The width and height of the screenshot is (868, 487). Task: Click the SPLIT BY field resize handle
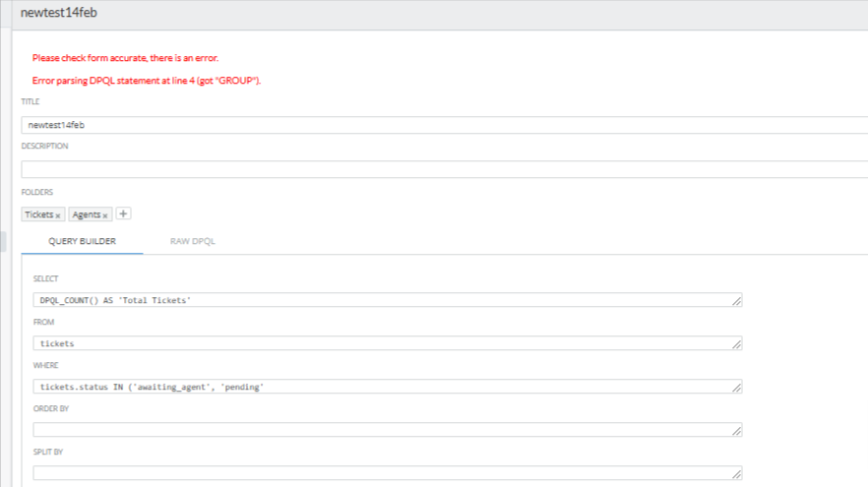click(x=736, y=474)
